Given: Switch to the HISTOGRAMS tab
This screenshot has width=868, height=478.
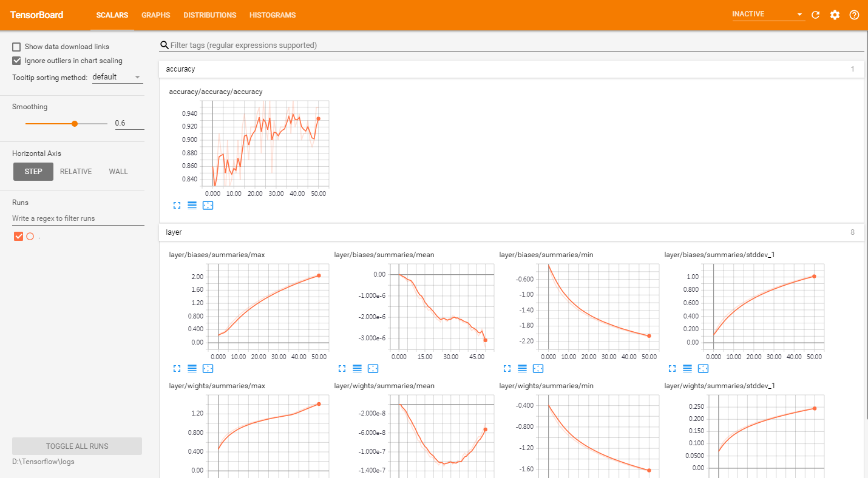Looking at the screenshot, I should [x=273, y=15].
